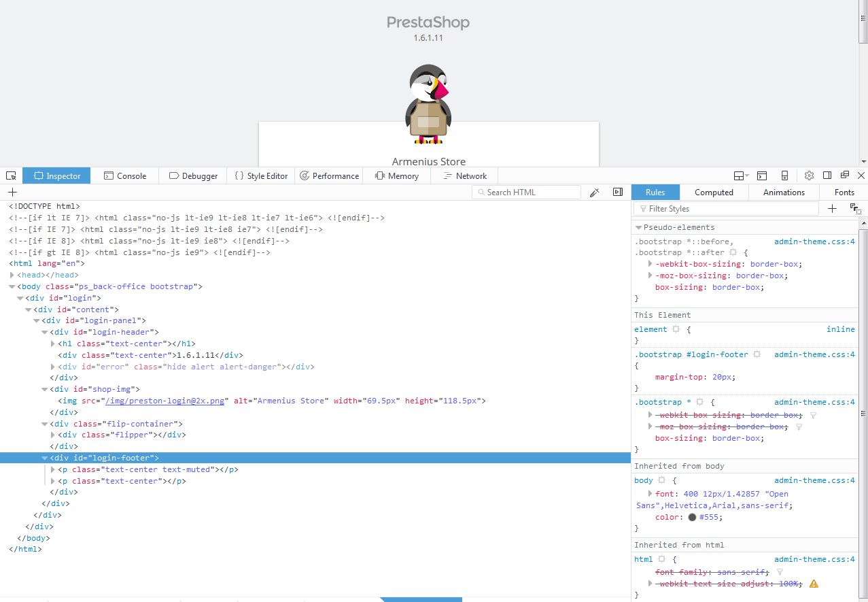Switch to the Computed tab

coord(714,193)
